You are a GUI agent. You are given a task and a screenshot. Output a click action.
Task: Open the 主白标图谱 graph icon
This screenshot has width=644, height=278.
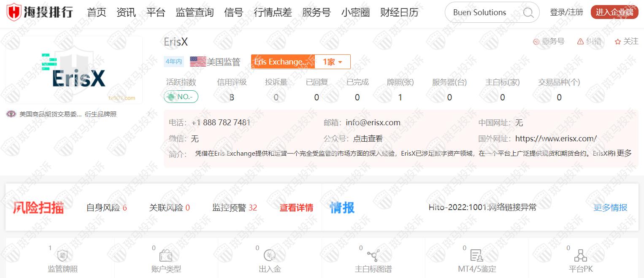pos(373,256)
